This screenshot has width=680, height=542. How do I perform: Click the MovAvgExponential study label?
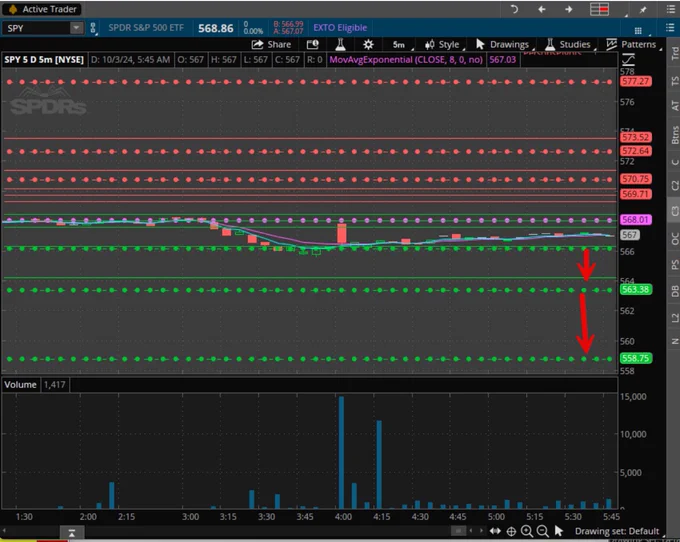405,59
